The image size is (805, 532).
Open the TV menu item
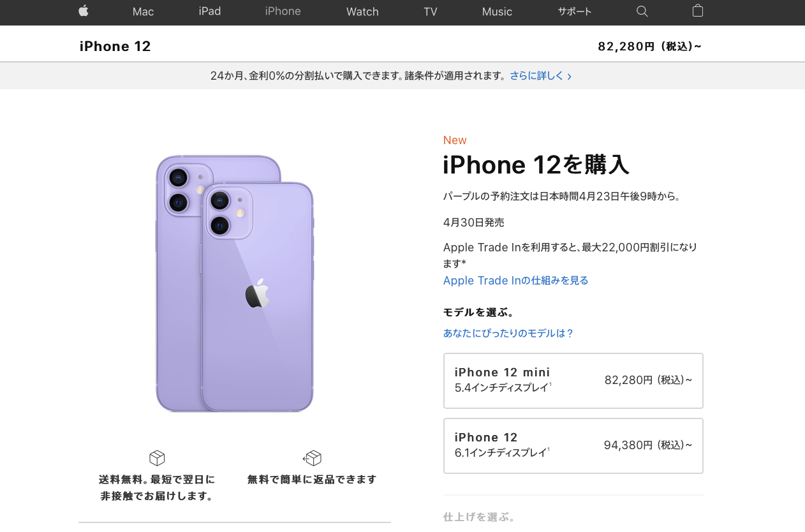tap(431, 11)
